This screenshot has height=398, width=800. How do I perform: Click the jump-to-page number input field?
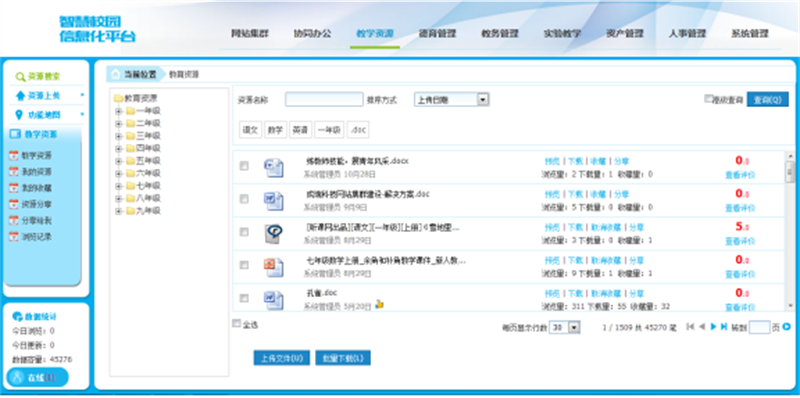[x=759, y=328]
